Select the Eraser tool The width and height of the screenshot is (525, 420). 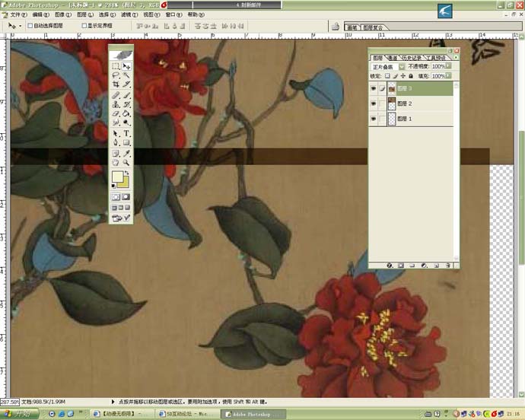(116, 113)
